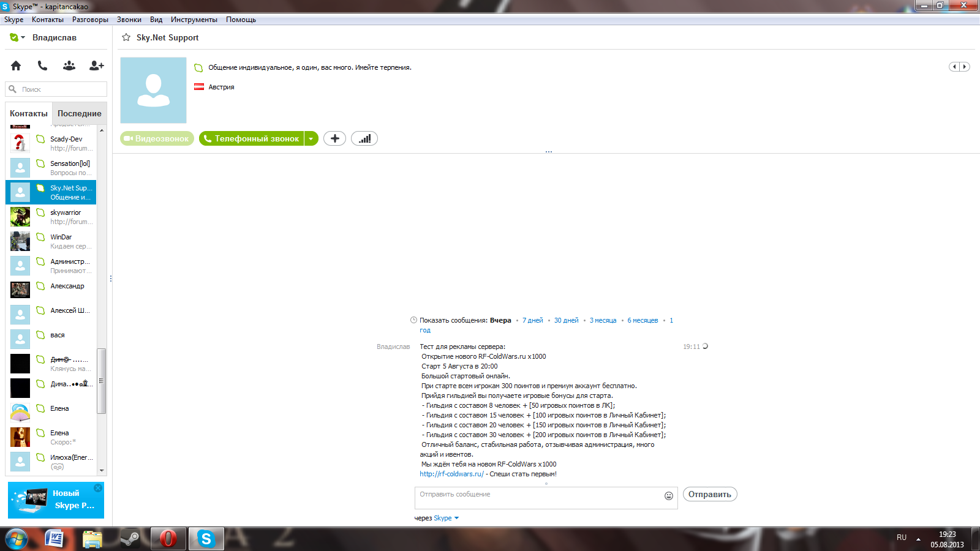Create a group with the three-people icon
The image size is (980, 551).
pyautogui.click(x=69, y=66)
